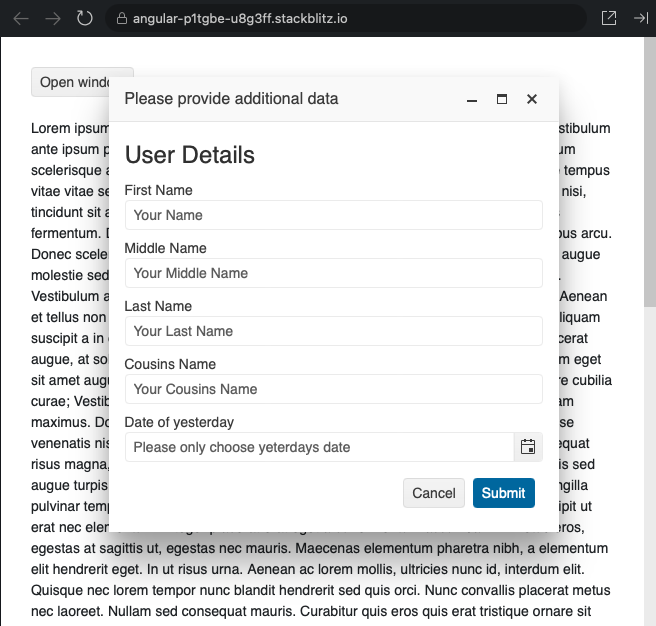Close the additional data dialog
The height and width of the screenshot is (626, 656).
click(532, 99)
